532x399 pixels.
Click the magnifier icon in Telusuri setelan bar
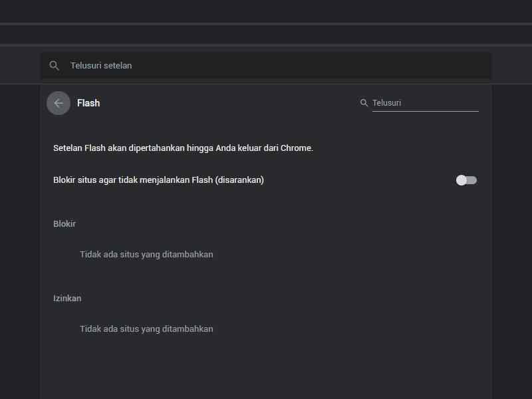[54, 65]
